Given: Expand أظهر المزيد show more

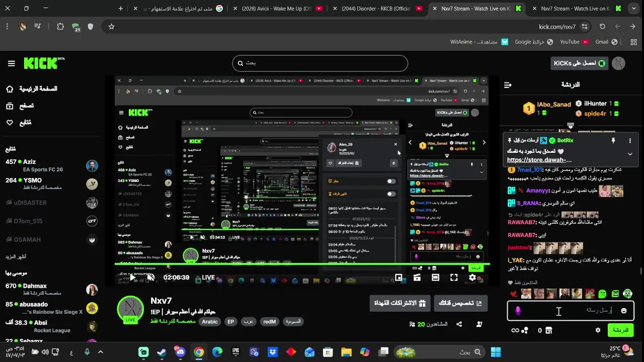Looking at the screenshot, I should click(x=16, y=257).
